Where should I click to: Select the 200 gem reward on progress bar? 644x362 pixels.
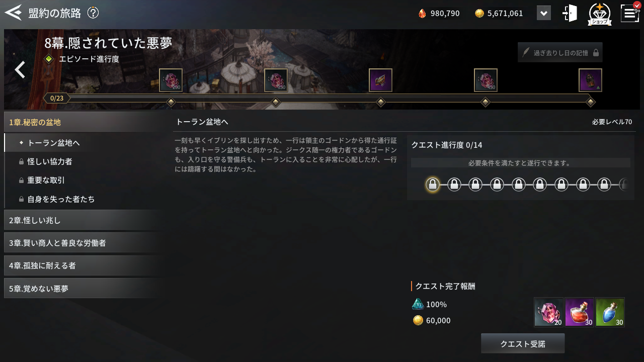coord(171,80)
